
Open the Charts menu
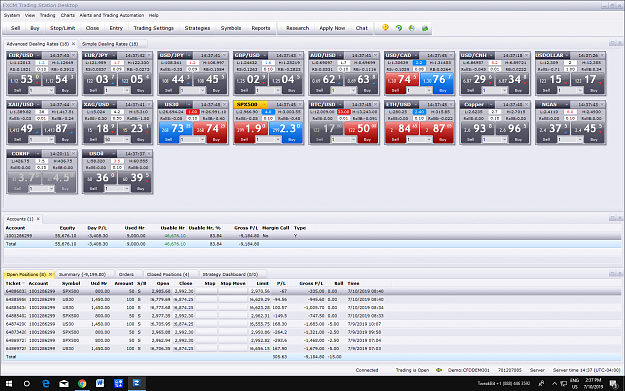67,15
